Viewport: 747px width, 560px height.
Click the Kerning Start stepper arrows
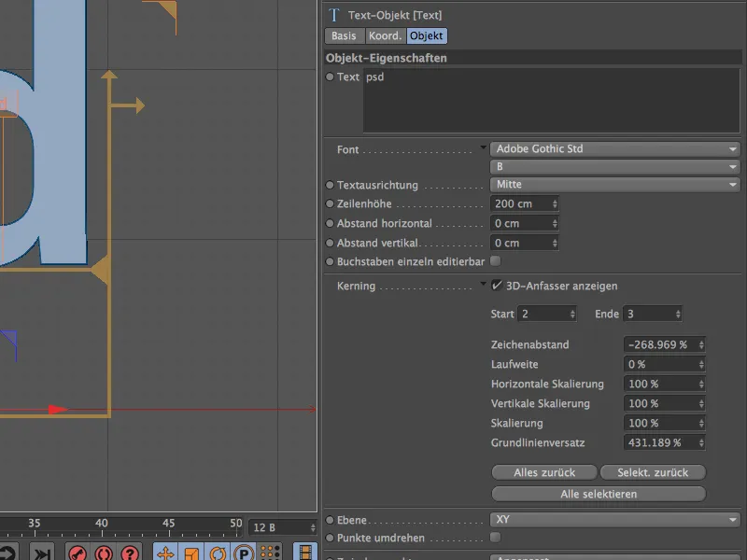coord(572,314)
